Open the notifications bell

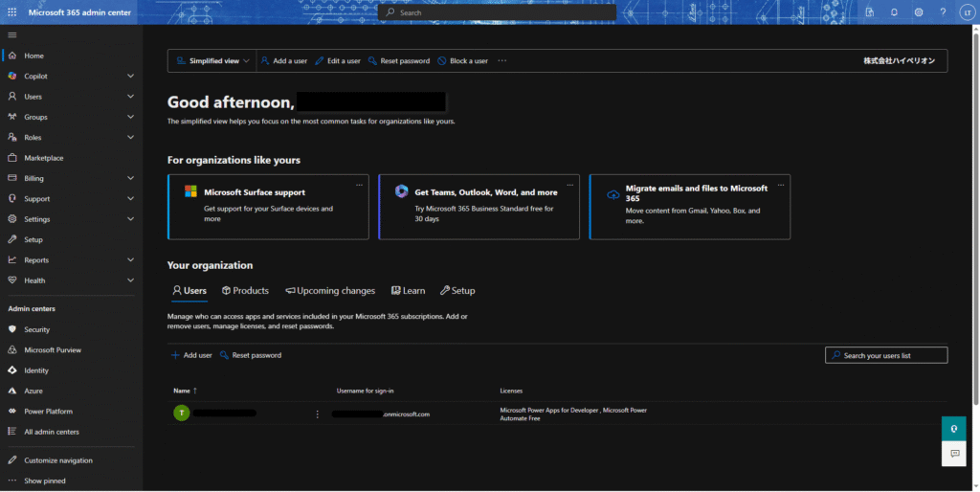pos(894,12)
